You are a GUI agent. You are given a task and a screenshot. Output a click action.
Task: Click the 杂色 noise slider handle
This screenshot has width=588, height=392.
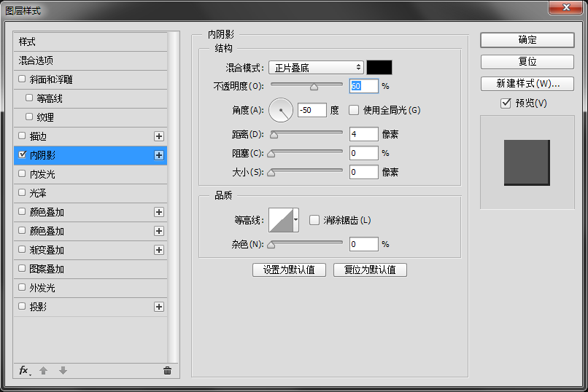271,245
